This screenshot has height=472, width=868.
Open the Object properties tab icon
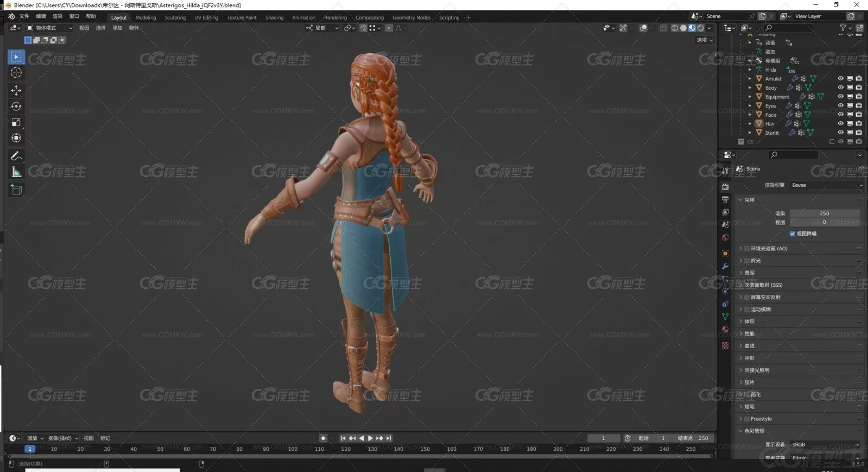tap(725, 254)
